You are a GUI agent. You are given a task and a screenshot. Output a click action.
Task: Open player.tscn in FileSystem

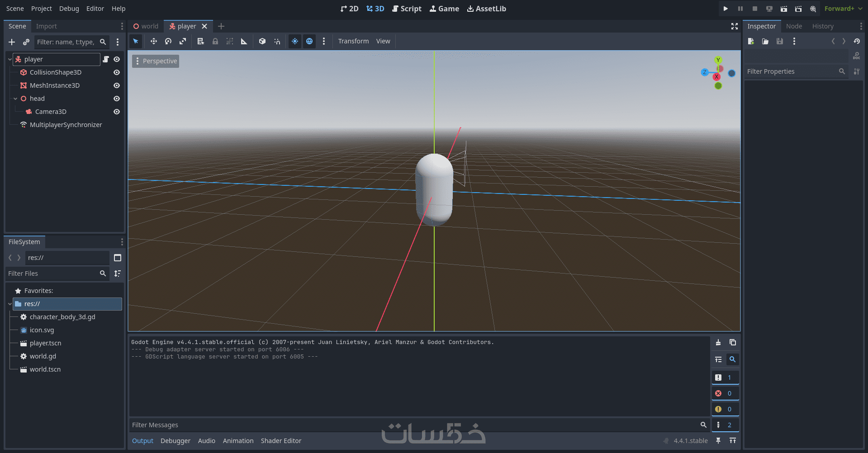pos(45,343)
